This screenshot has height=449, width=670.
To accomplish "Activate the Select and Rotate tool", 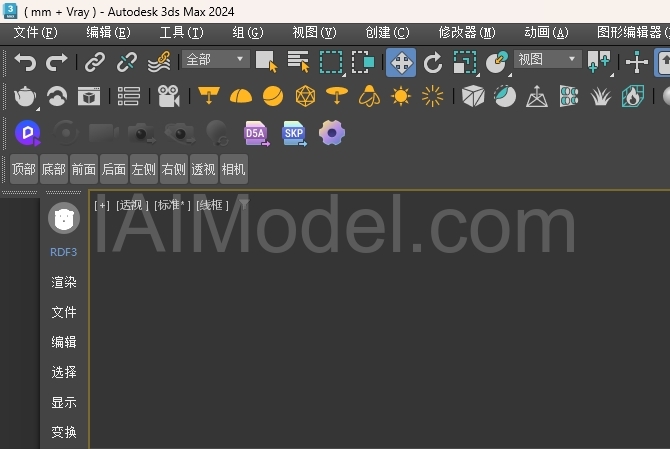I will point(433,63).
